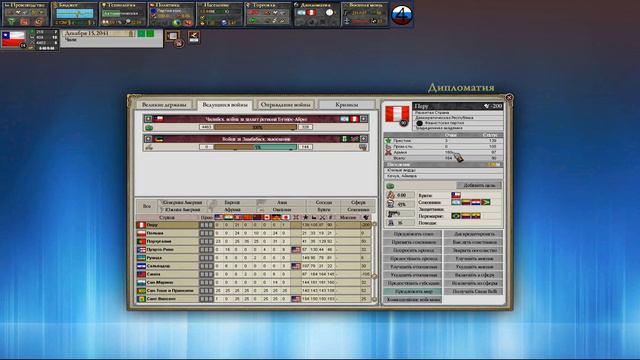Filter countries by Северная Америка

click(x=182, y=202)
